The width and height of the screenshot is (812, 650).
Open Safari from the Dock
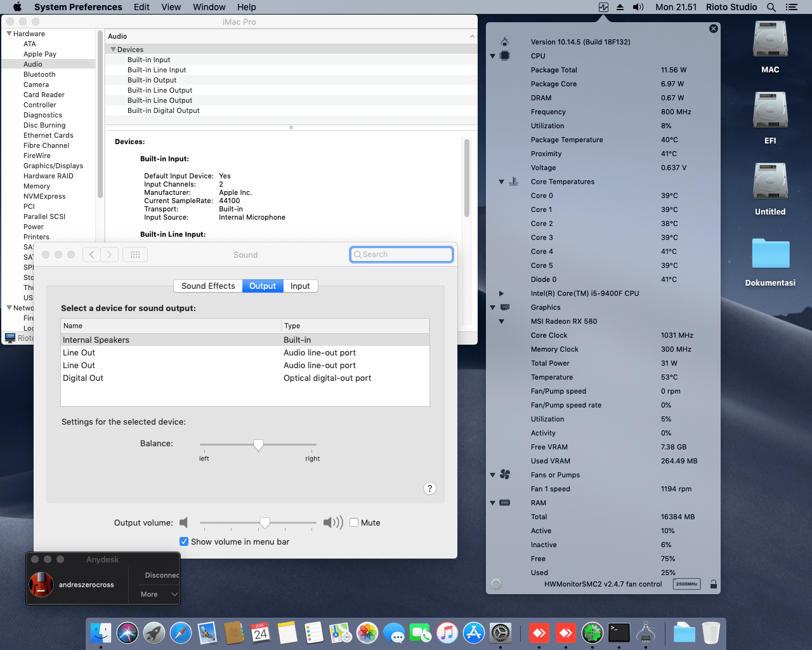[181, 633]
